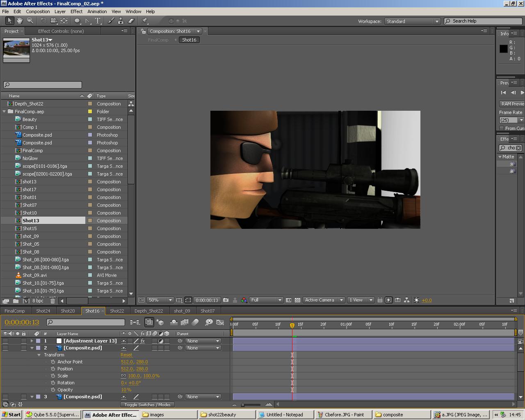Switch to the FinalComp timeline tab
Image resolution: width=525 pixels, height=420 pixels.
point(15,311)
